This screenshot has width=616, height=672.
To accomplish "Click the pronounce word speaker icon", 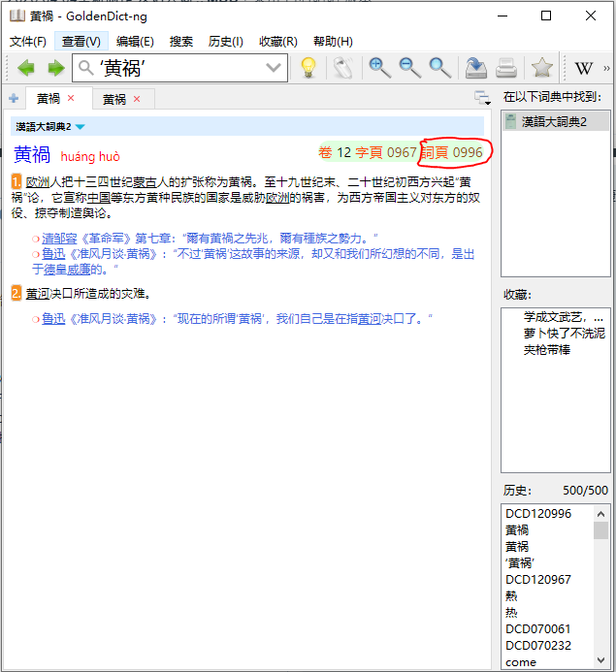I will (x=343, y=68).
